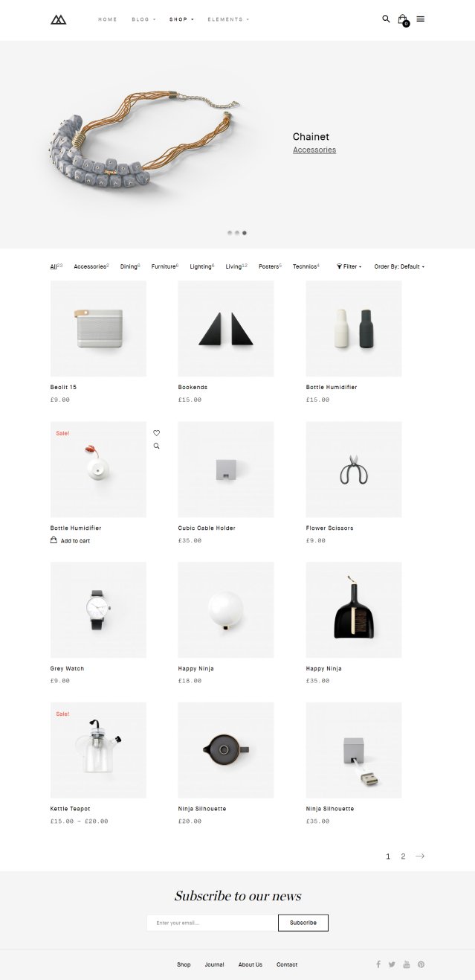Select the Furniture category tab

pyautogui.click(x=165, y=266)
